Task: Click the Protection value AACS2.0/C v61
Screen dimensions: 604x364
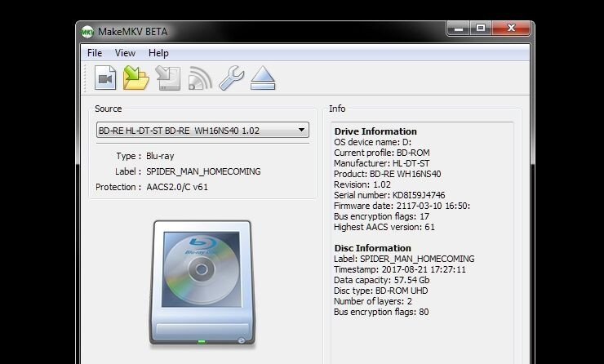Action: (177, 187)
